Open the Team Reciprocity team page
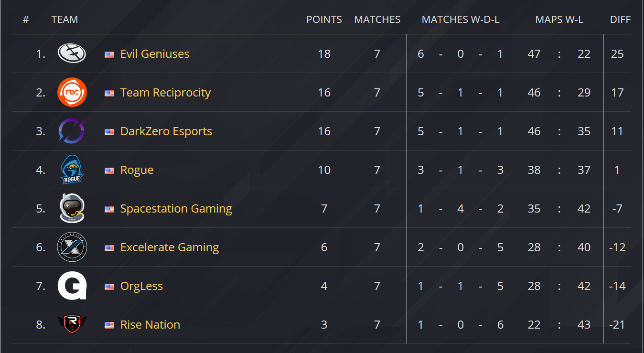This screenshot has width=644, height=353. (x=165, y=93)
